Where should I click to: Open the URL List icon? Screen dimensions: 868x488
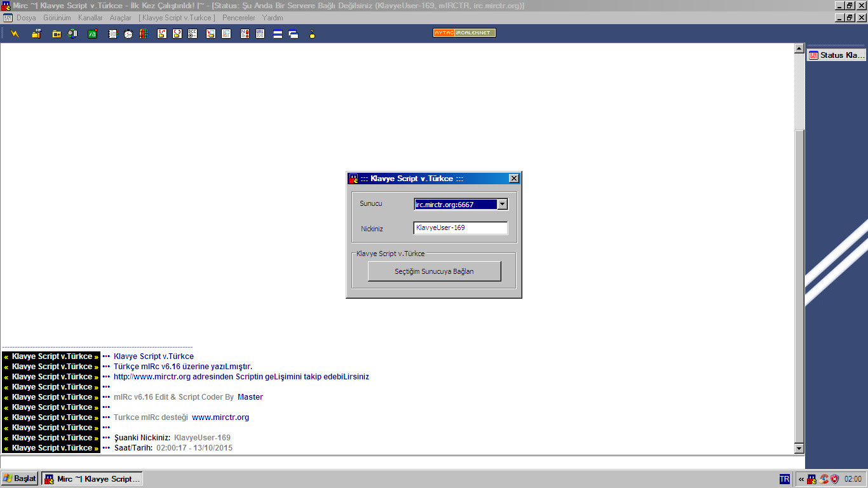260,34
